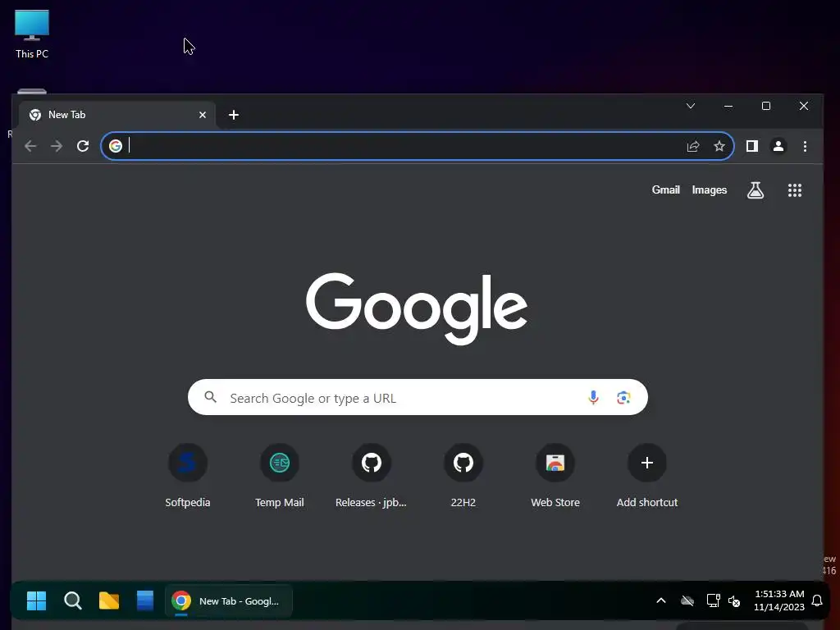Image resolution: width=840 pixels, height=630 pixels.
Task: Open the Temp Mail shortcut
Action: pos(280,475)
